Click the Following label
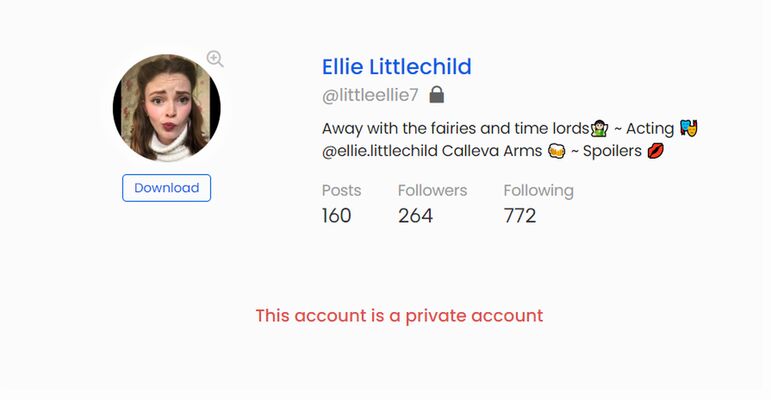The image size is (771, 400). (x=538, y=191)
